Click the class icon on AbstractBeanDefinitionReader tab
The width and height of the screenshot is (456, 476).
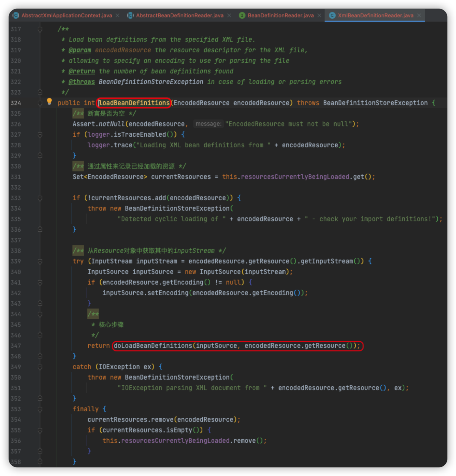(130, 16)
